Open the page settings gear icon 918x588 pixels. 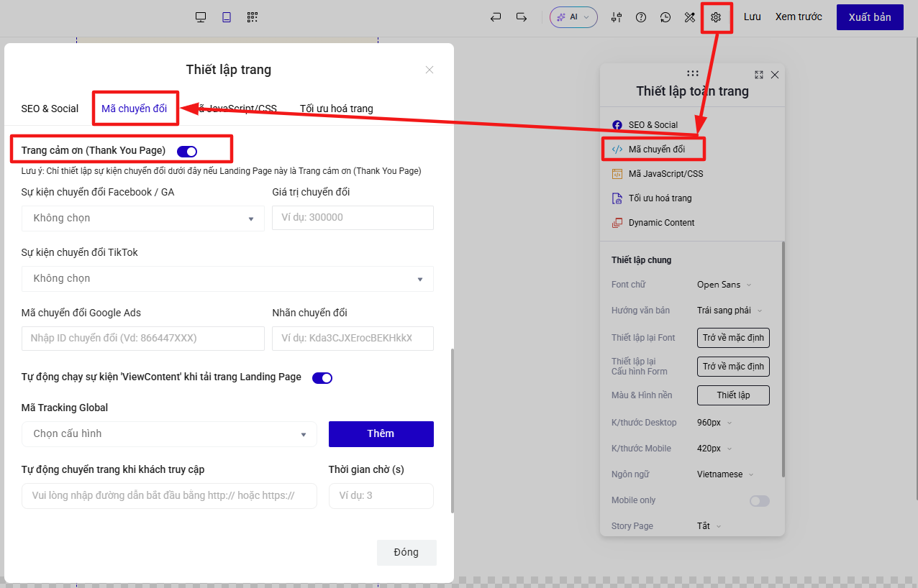[716, 17]
